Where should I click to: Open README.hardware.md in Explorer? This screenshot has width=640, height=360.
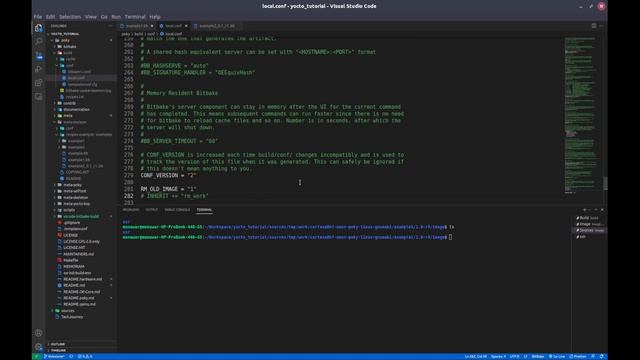[x=82, y=279]
